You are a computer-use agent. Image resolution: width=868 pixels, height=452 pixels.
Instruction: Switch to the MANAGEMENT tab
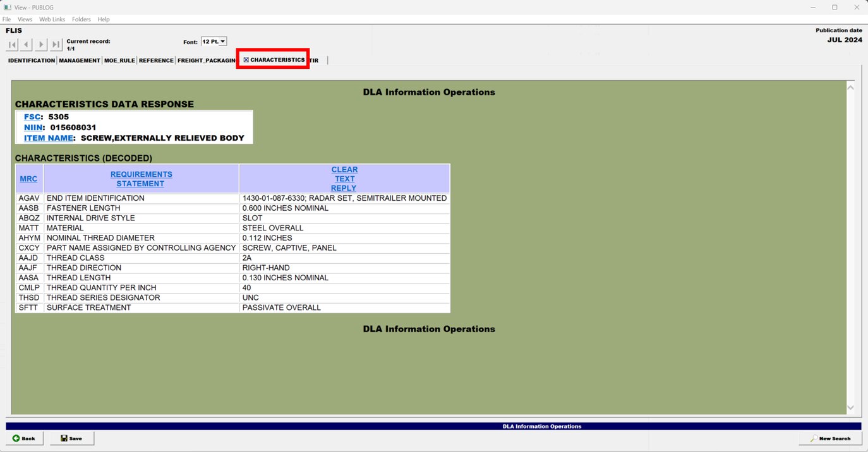(80, 61)
